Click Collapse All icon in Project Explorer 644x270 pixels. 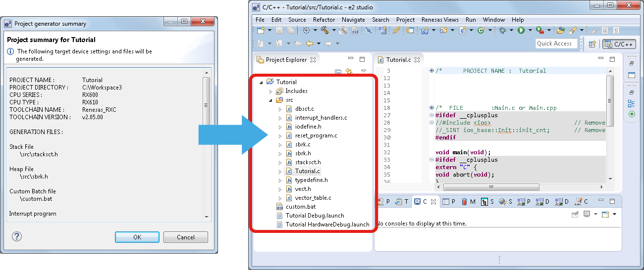[338, 72]
